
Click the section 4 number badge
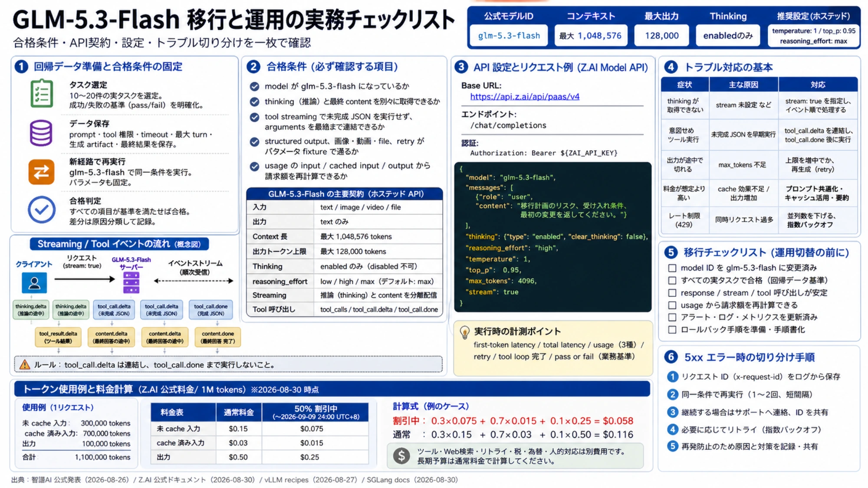671,67
